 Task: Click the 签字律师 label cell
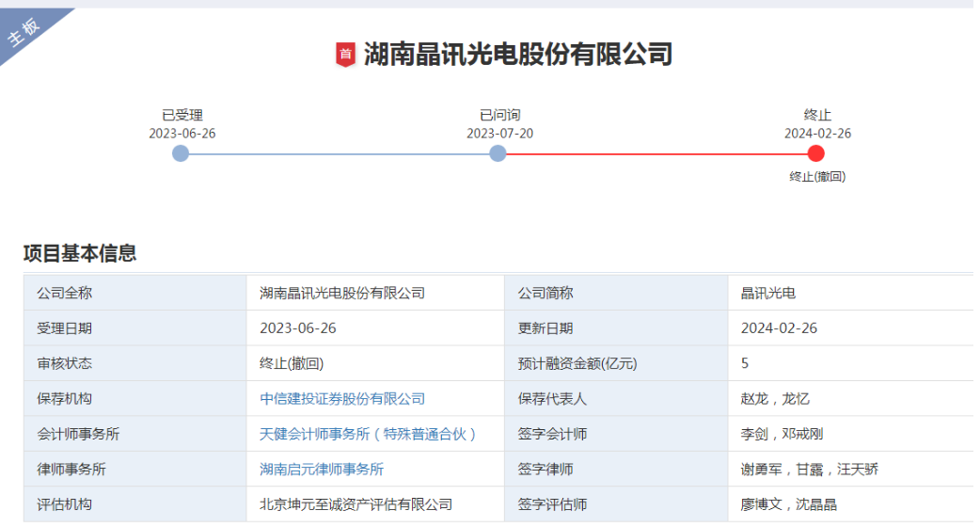pyautogui.click(x=616, y=469)
